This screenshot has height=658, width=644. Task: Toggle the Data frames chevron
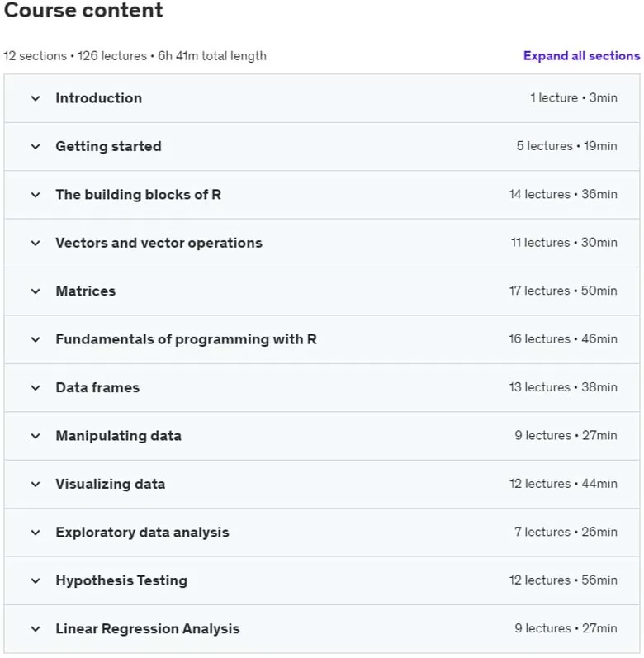[36, 388]
